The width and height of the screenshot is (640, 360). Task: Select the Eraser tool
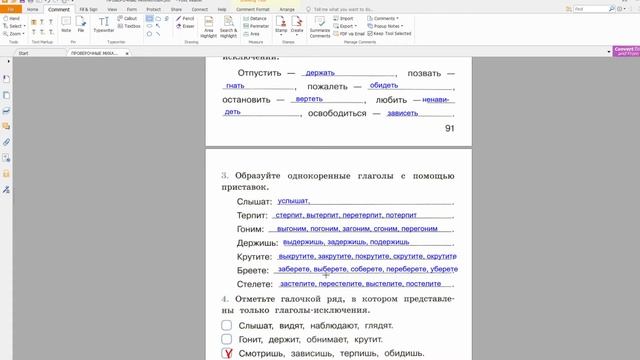[x=185, y=26]
